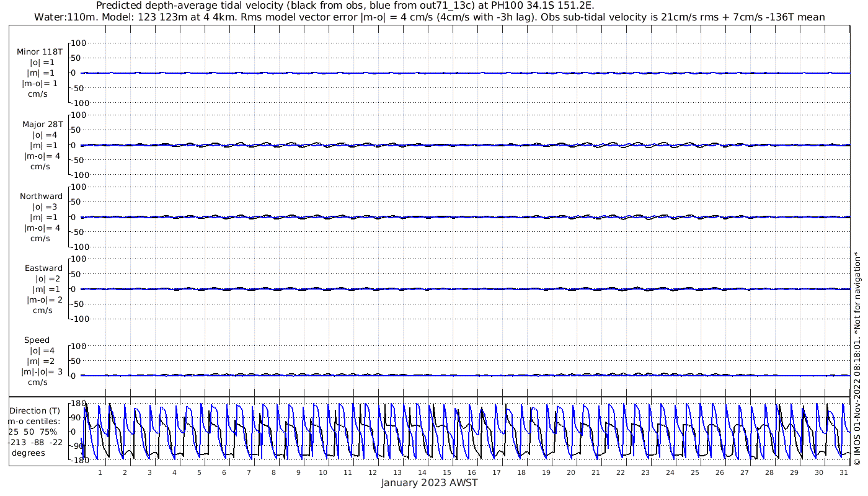Click '|o| =4' under Major 28T
Viewport: 868px width, 496px height.
[x=43, y=135]
